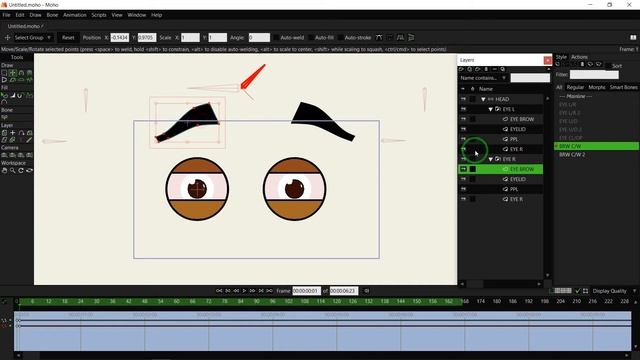Click the delete layer trash icon in Layers panel

[486, 69]
